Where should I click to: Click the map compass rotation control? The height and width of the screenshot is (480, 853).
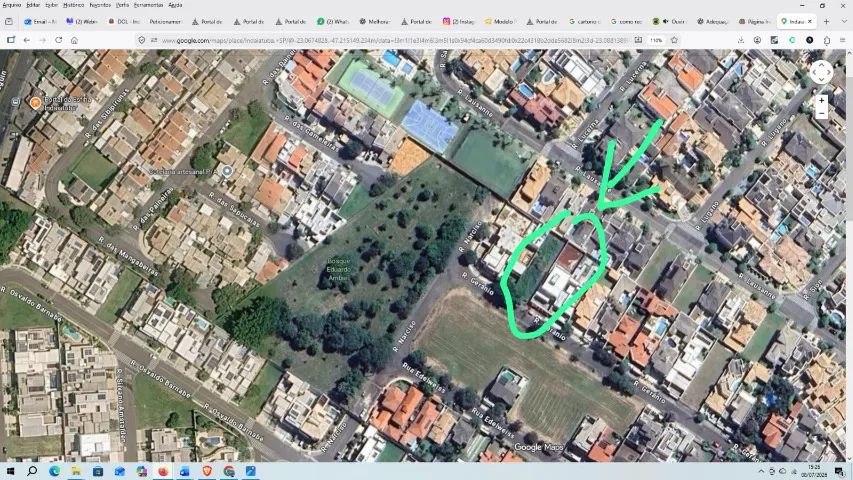pyautogui.click(x=821, y=72)
